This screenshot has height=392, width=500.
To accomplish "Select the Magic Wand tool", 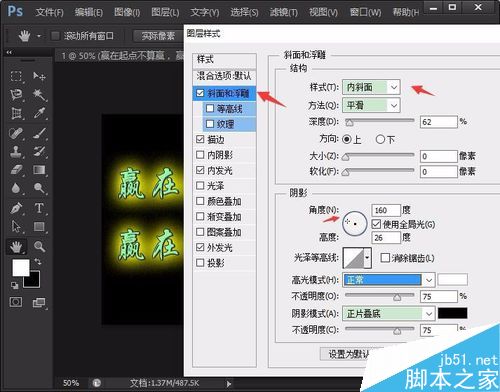I will click(x=39, y=95).
